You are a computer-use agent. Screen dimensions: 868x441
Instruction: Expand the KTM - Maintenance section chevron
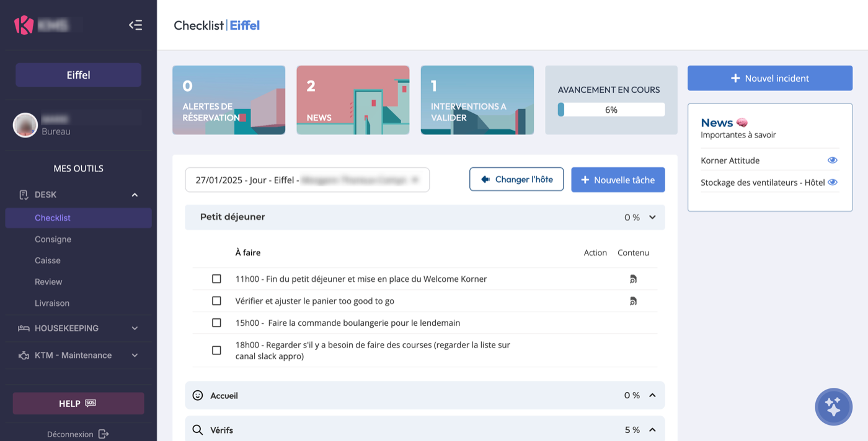(x=135, y=356)
